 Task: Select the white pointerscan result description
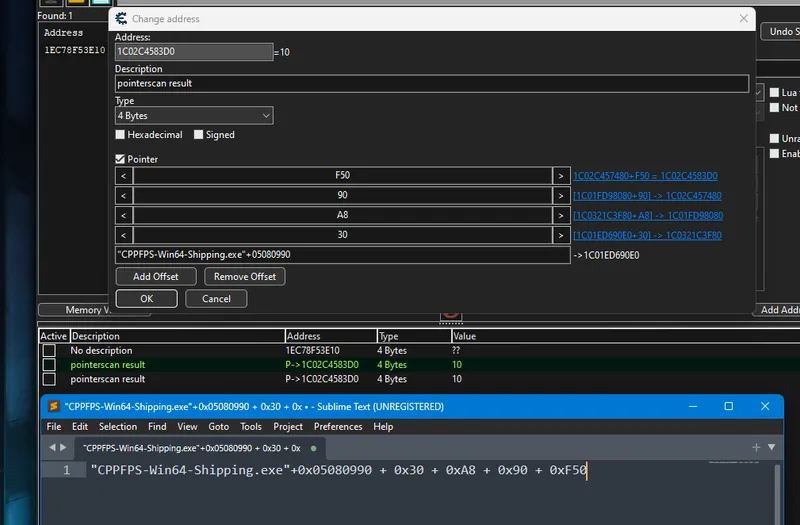click(x=108, y=379)
